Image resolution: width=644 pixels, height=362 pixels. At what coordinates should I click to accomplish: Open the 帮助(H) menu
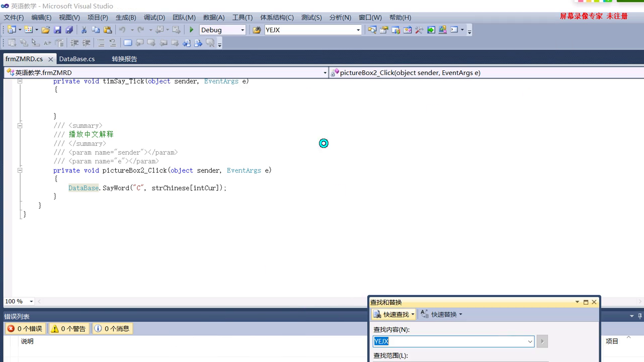[400, 17]
